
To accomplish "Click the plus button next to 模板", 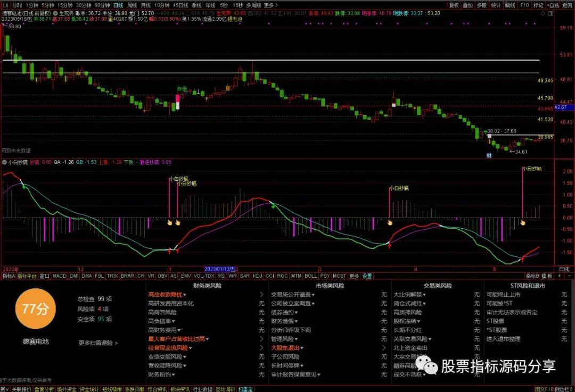I will [559, 276].
